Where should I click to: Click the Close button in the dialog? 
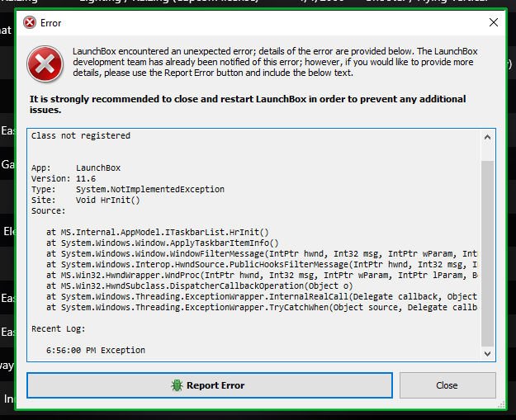[x=447, y=385]
